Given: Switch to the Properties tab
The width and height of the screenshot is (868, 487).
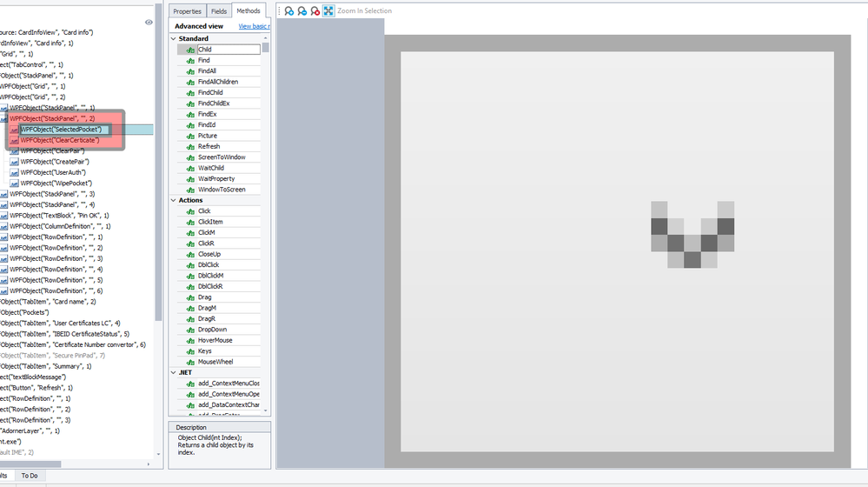Looking at the screenshot, I should click(187, 11).
